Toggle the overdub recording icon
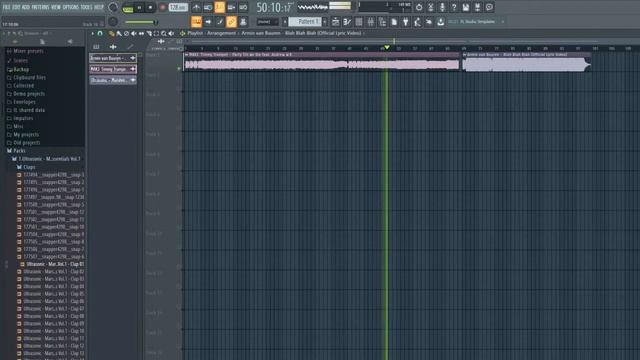Viewport: 640px width, 360px height. click(x=231, y=7)
